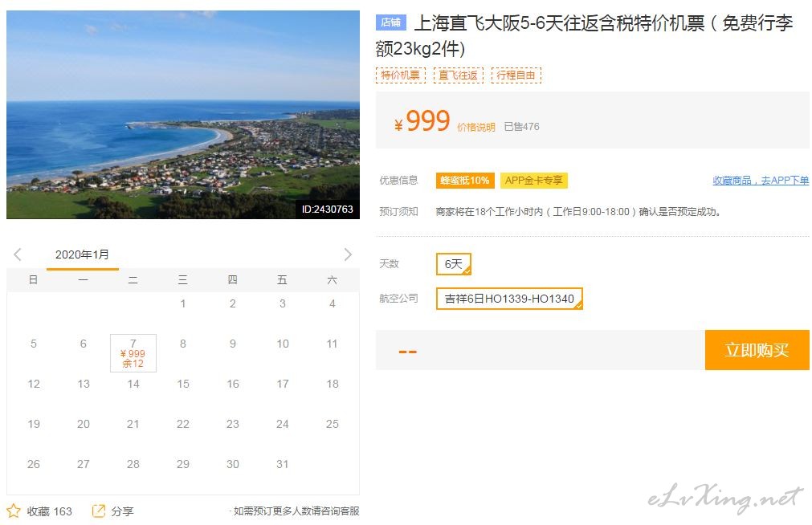
Task: Click the 蜂蜜抵10% discount badge
Action: click(465, 180)
